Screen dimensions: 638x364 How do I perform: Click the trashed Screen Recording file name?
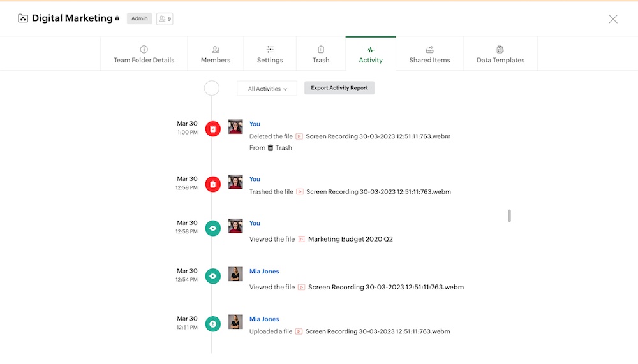click(378, 191)
